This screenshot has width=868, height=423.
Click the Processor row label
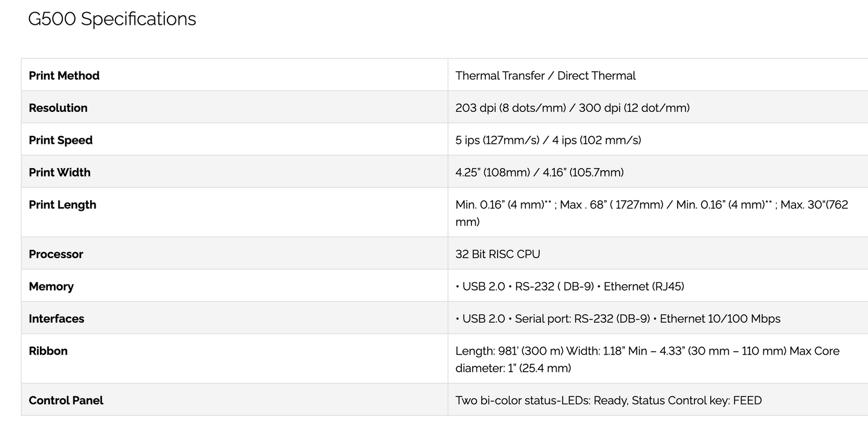click(x=56, y=254)
